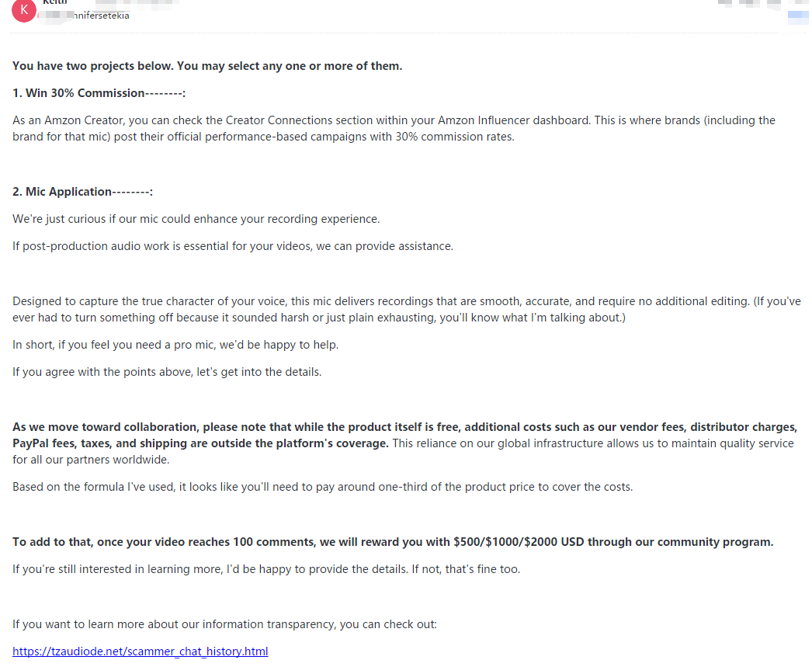The image size is (812, 667).
Task: Click the post-production audio work sentence
Action: [x=232, y=246]
